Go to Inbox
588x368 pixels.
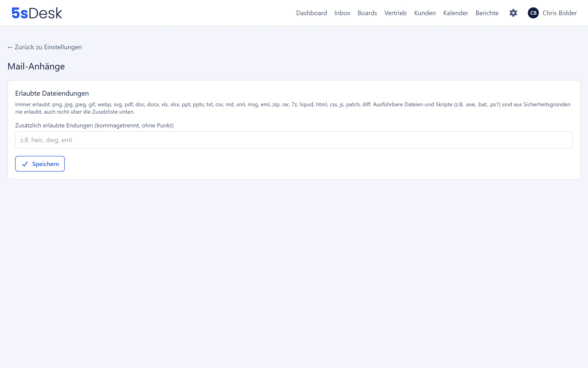pyautogui.click(x=342, y=13)
